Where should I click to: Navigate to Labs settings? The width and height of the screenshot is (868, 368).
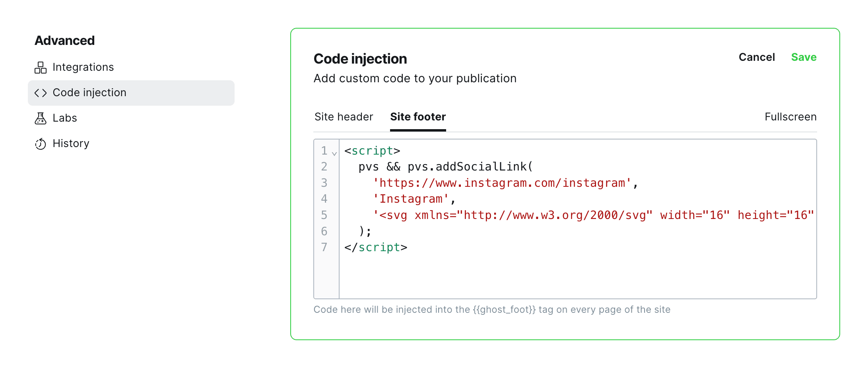click(x=65, y=118)
